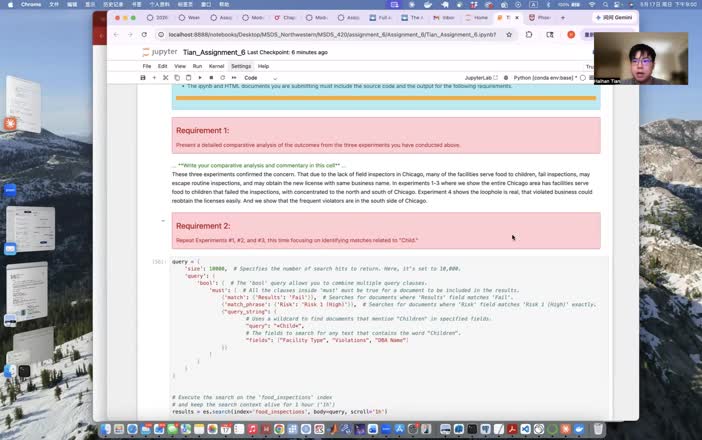
Task: Collapse the Requirement 2 heading cell
Action: (x=163, y=221)
